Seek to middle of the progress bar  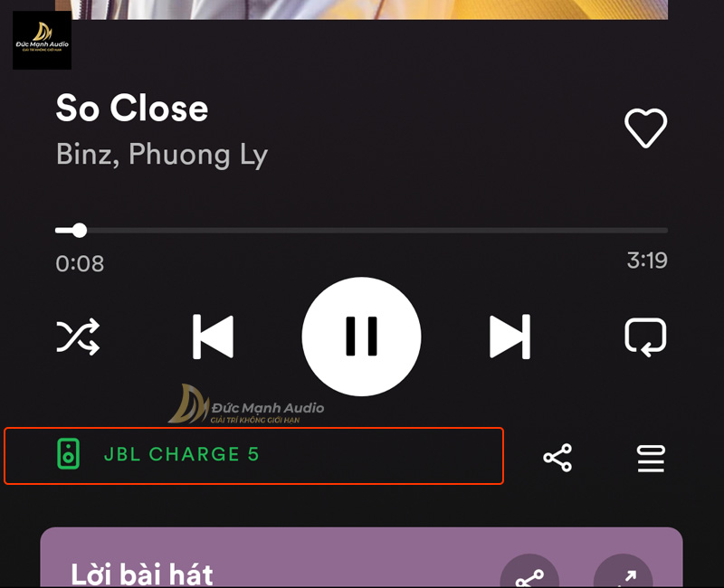pyautogui.click(x=361, y=230)
